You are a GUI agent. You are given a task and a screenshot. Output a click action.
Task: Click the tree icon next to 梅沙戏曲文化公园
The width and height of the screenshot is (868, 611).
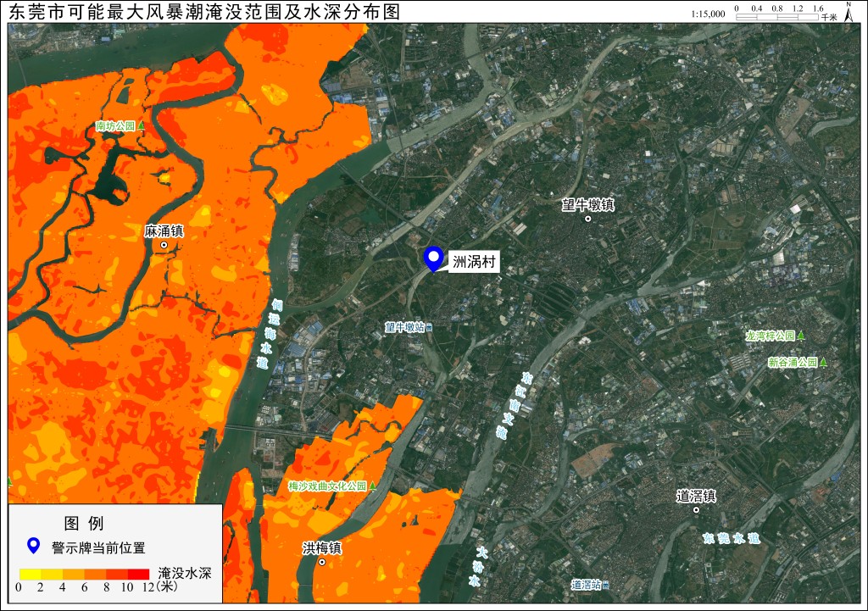373,486
